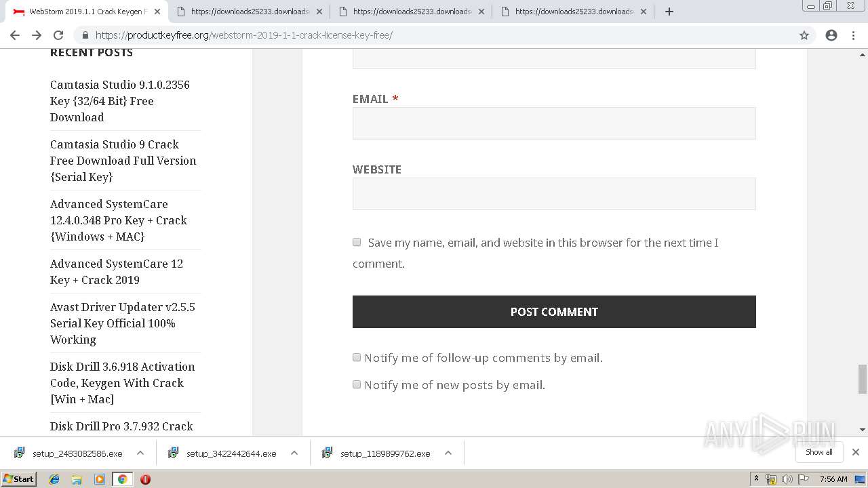This screenshot has width=868, height=488.
Task: Open Camtasia Studio 9 Crack post
Action: (123, 161)
